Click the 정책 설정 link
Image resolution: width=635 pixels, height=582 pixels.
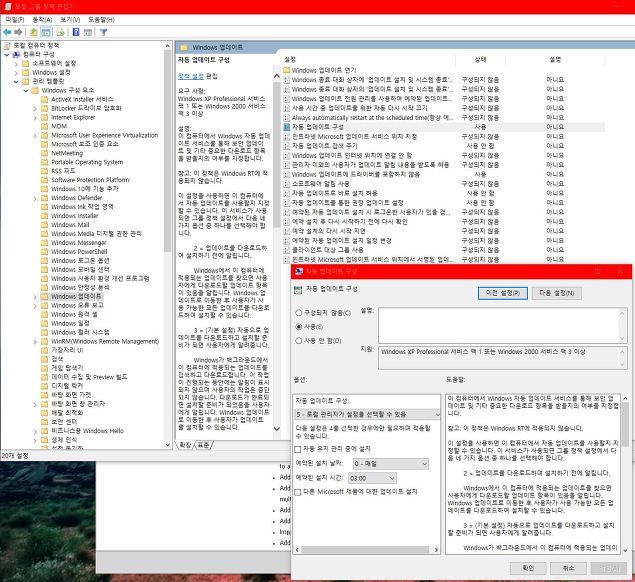[191, 76]
